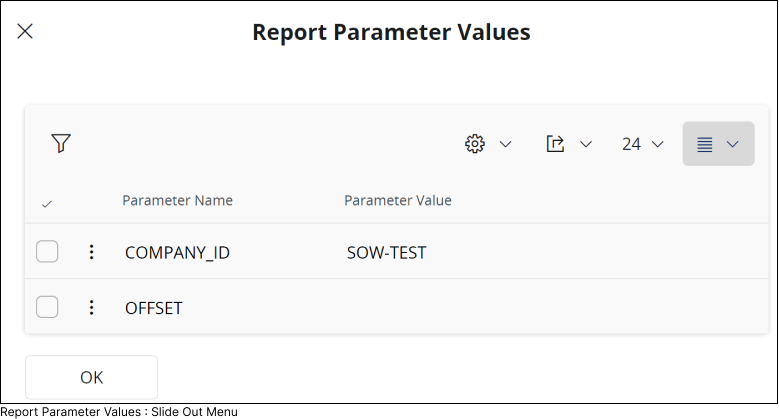Click the OFFSET parameter name cell
The image size is (779, 419).
click(154, 308)
